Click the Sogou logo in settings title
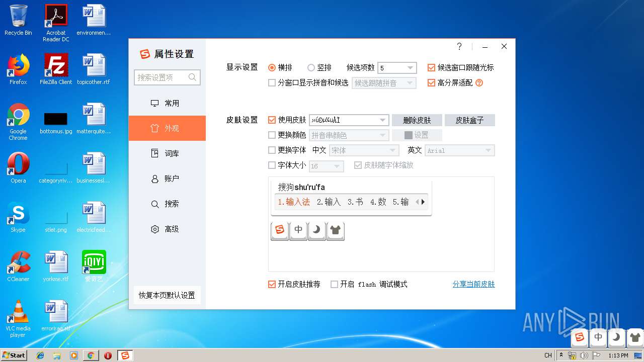644x362 pixels. pyautogui.click(x=145, y=54)
